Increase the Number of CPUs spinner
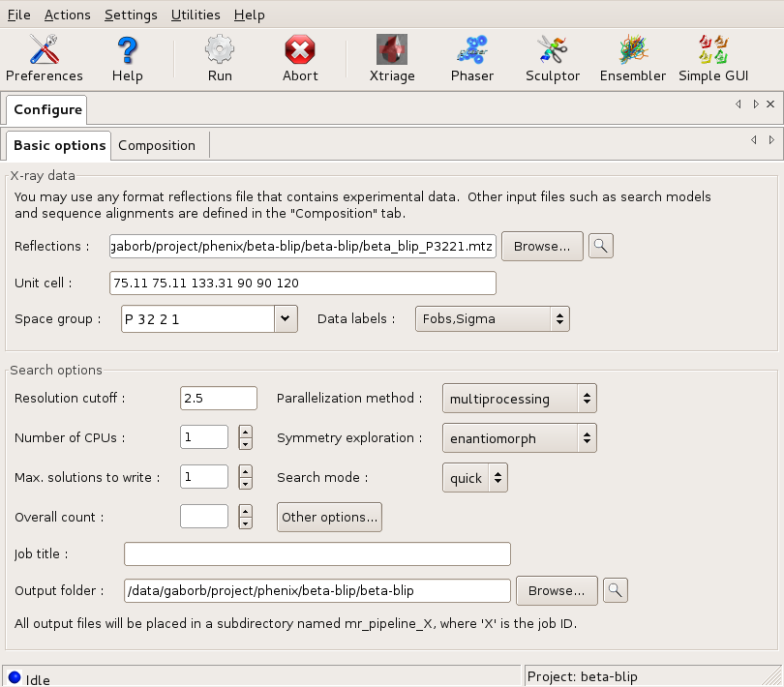The image size is (784, 687). (x=246, y=432)
